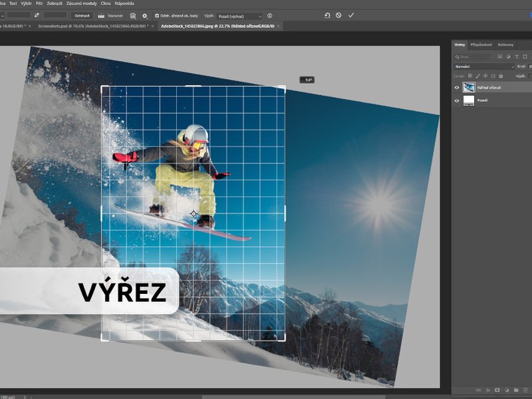This screenshot has height=399, width=532.
Task: Click the crop box right-edge middle handle
Action: point(285,213)
